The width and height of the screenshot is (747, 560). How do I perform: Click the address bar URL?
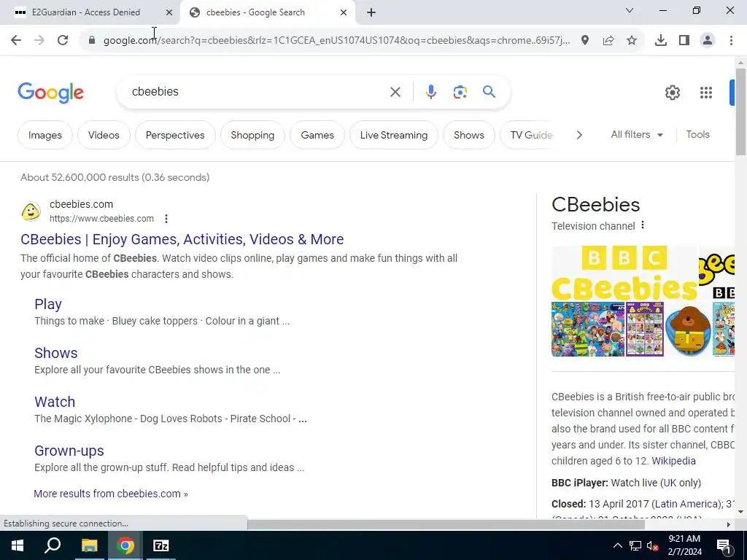coord(336,41)
